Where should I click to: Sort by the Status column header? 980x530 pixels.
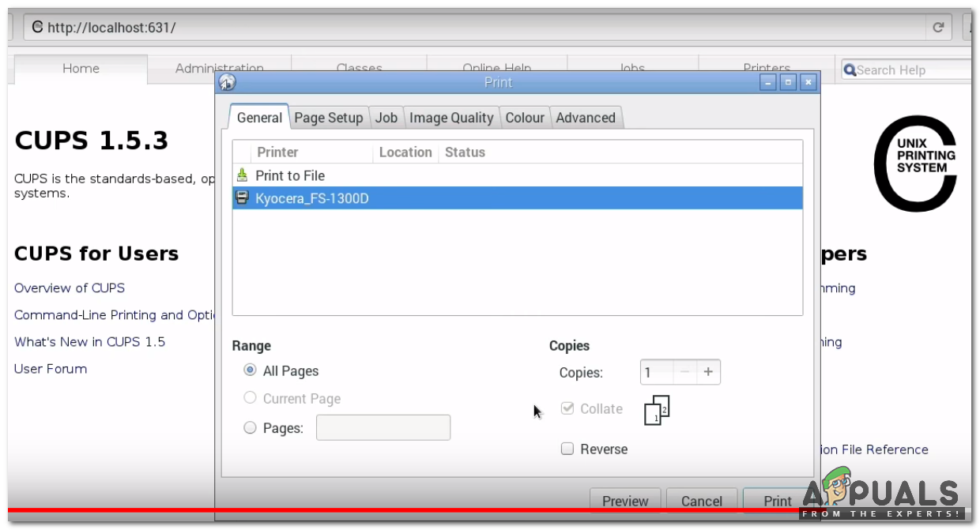point(465,152)
